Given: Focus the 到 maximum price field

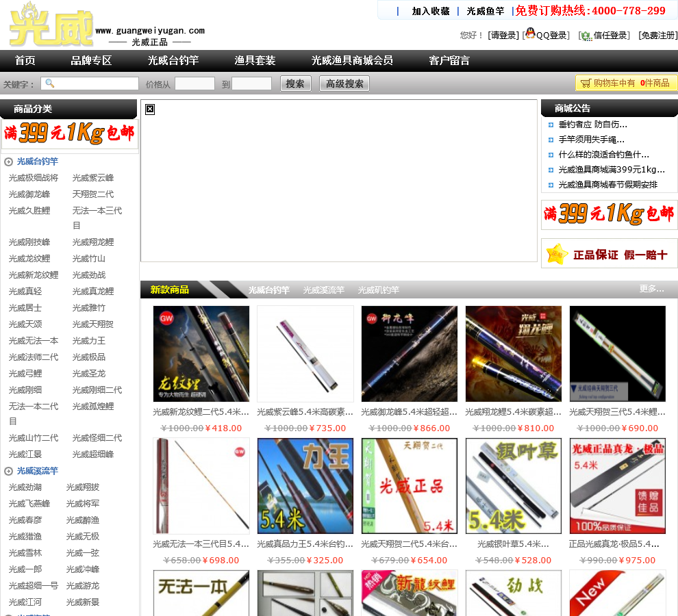Looking at the screenshot, I should pyautogui.click(x=251, y=84).
